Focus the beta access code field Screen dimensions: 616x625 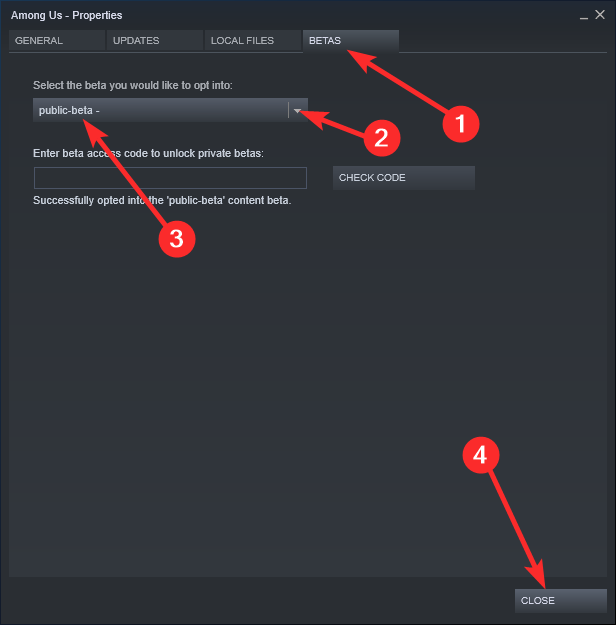(x=170, y=178)
